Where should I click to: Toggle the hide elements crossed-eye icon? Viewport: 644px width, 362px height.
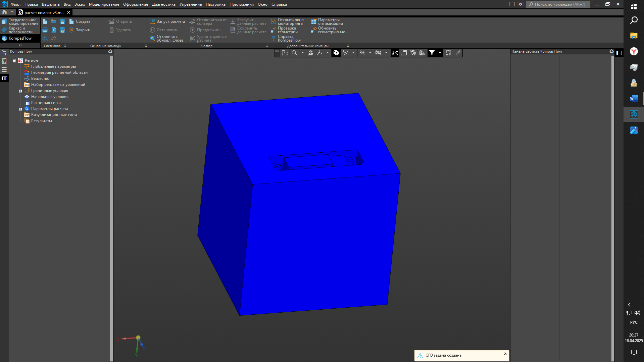point(362,53)
